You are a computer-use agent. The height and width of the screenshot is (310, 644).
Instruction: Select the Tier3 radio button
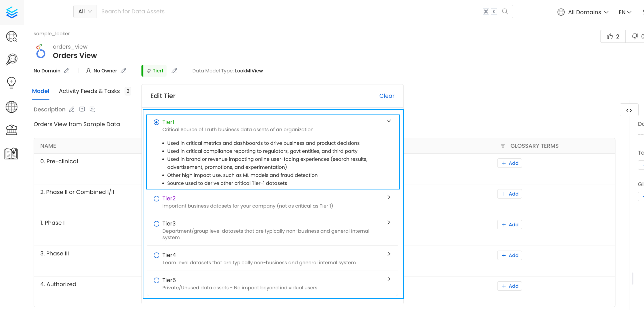tap(157, 223)
